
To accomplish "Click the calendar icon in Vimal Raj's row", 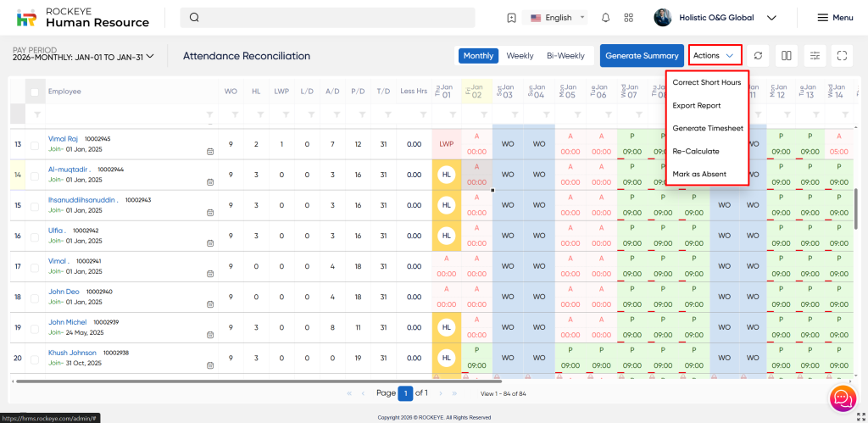I will point(209,152).
